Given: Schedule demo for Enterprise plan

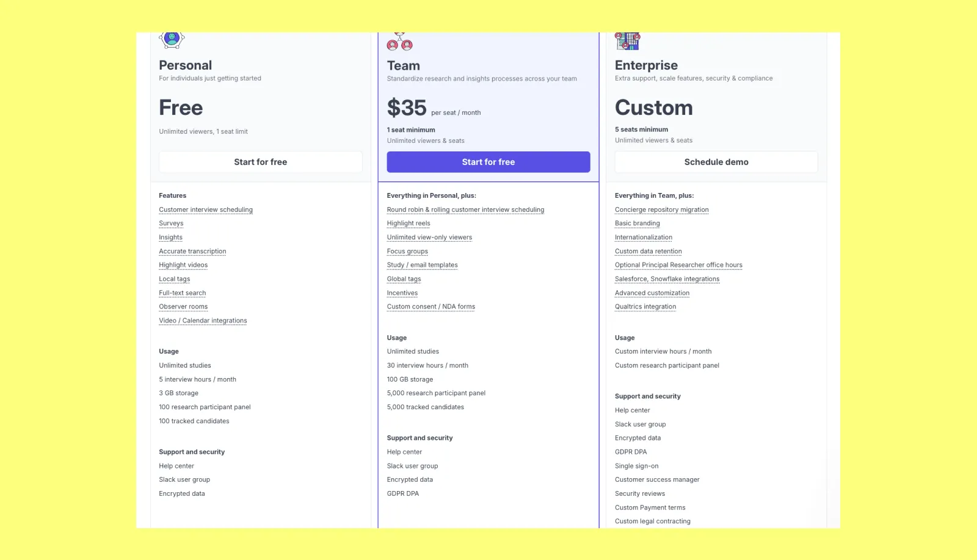Looking at the screenshot, I should (716, 162).
